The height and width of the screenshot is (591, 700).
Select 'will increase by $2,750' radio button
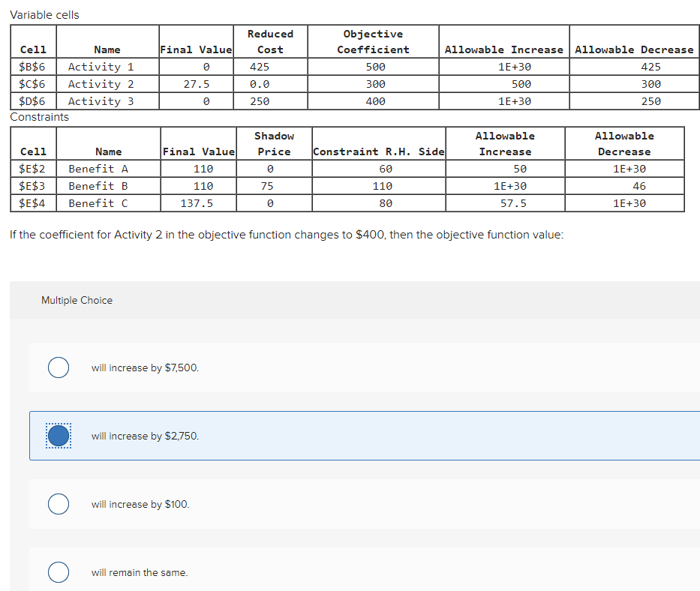point(59,436)
